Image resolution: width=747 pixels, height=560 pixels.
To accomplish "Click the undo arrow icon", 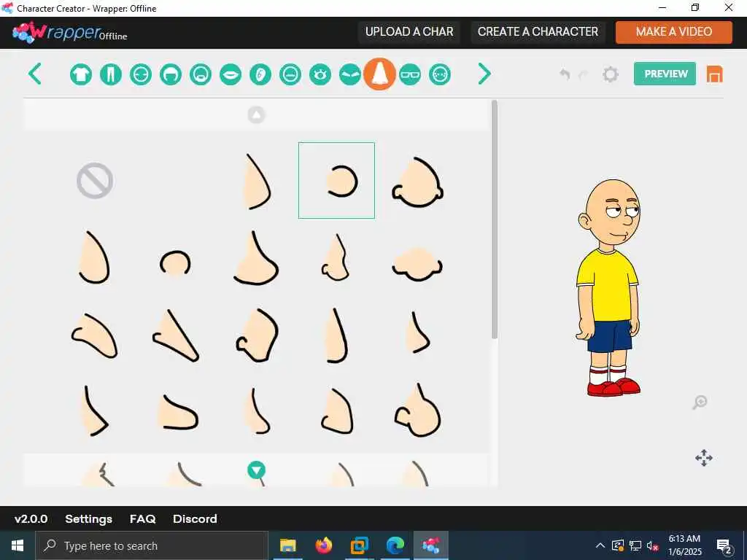I will click(x=565, y=74).
